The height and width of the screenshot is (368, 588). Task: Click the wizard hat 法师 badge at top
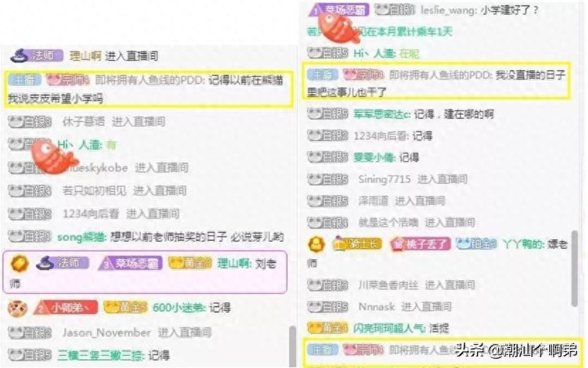(x=36, y=56)
